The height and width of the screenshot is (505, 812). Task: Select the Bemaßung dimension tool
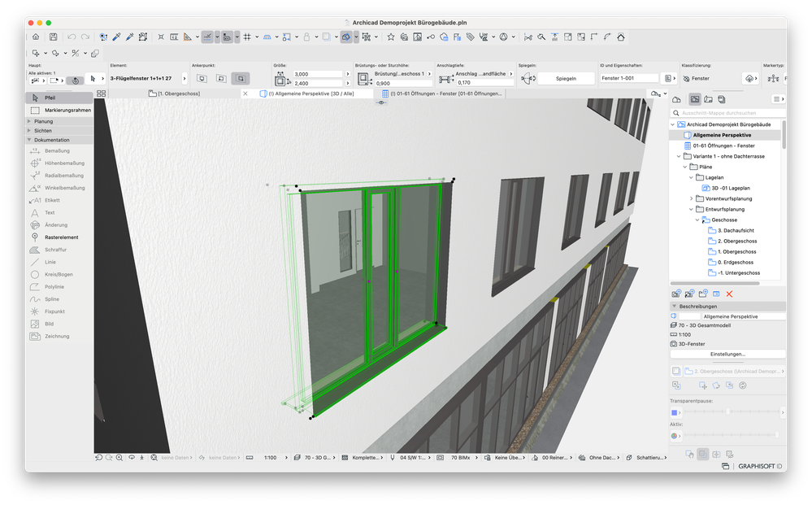(x=57, y=150)
